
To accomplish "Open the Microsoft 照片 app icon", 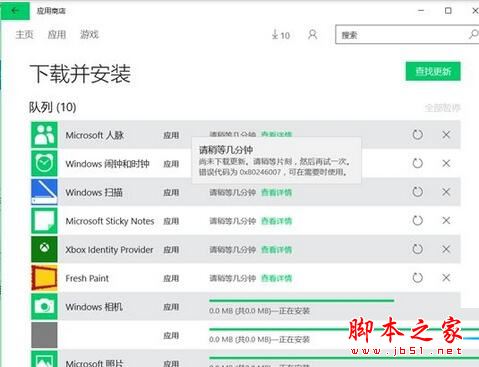I will coord(44,359).
